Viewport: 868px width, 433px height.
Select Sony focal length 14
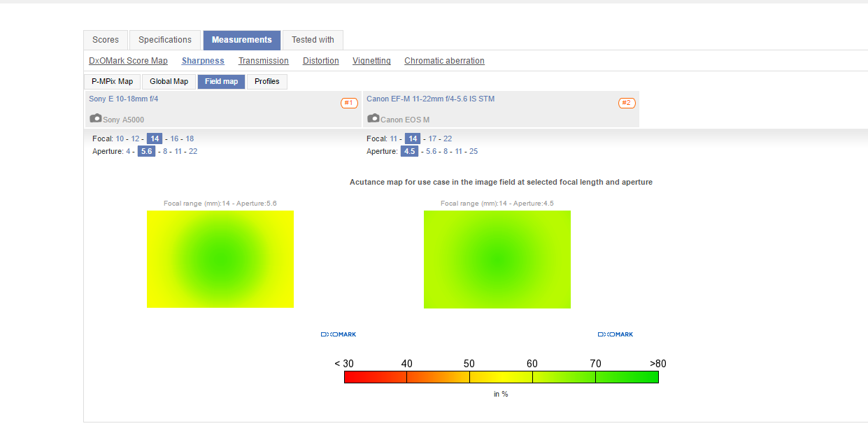155,139
